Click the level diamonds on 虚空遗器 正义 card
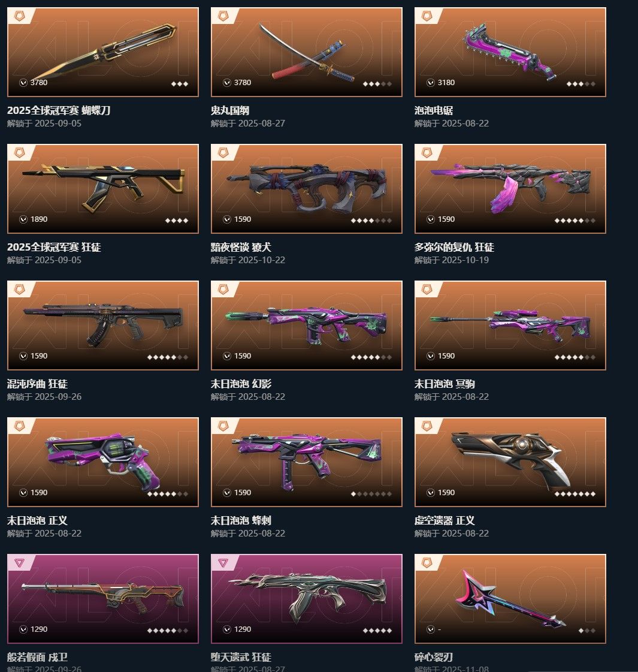The image size is (638, 672). (574, 494)
